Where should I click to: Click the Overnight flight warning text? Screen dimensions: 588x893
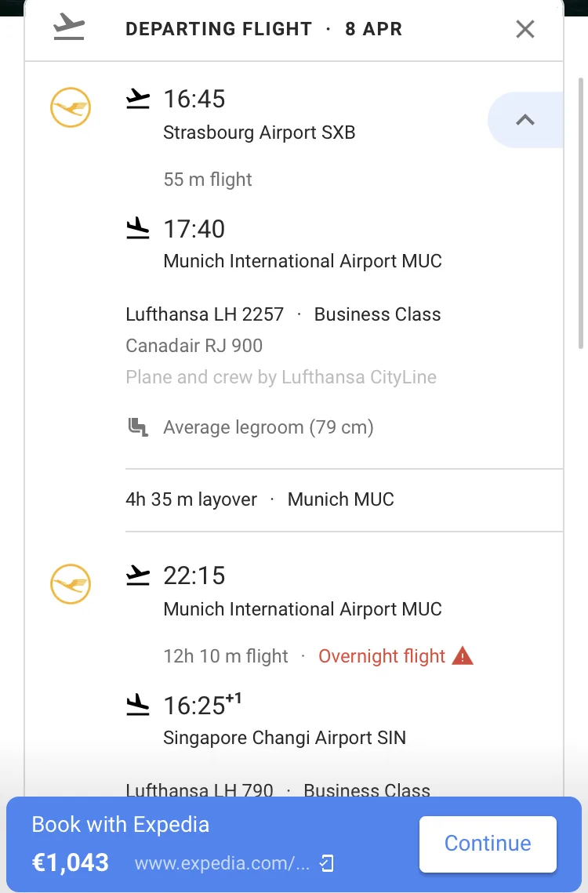tap(382, 656)
